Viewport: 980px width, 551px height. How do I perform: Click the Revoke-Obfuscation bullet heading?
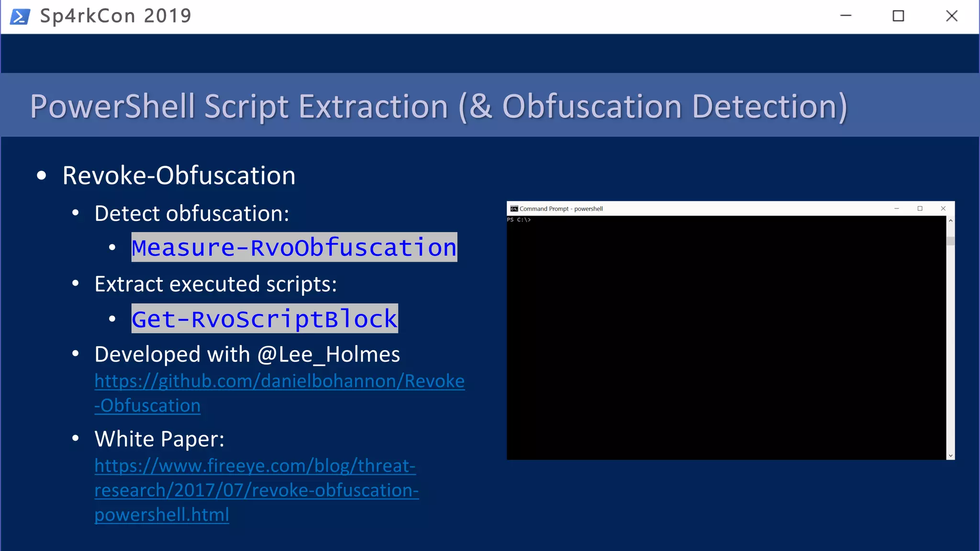pos(179,176)
